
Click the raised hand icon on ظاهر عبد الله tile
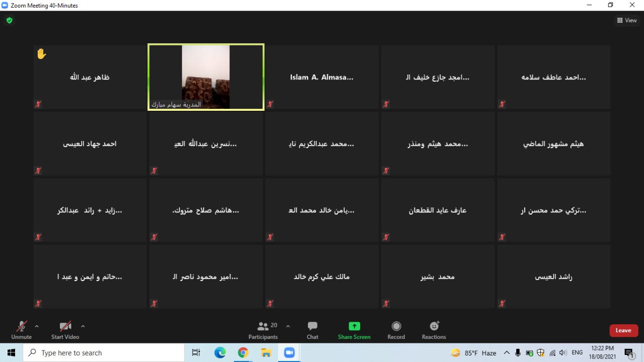pos(41,53)
